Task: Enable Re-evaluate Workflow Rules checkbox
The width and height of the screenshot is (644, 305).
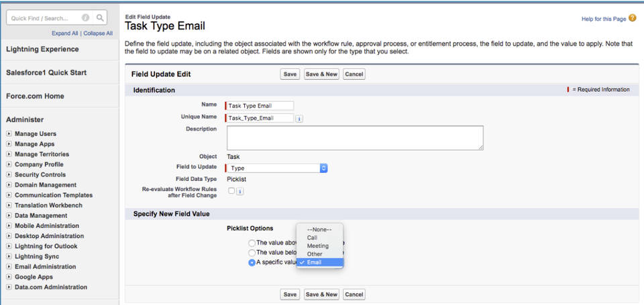Action: click(231, 191)
